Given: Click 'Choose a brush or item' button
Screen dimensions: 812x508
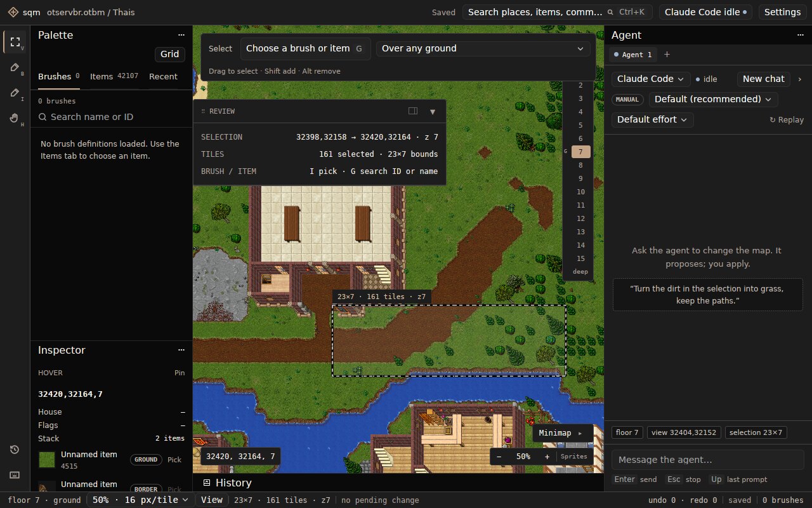Looking at the screenshot, I should [306, 48].
